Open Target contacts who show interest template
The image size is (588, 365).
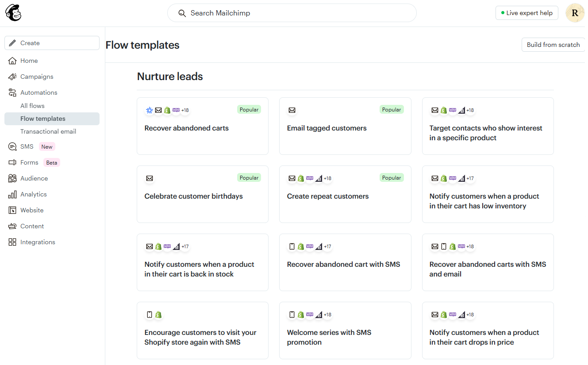488,126
